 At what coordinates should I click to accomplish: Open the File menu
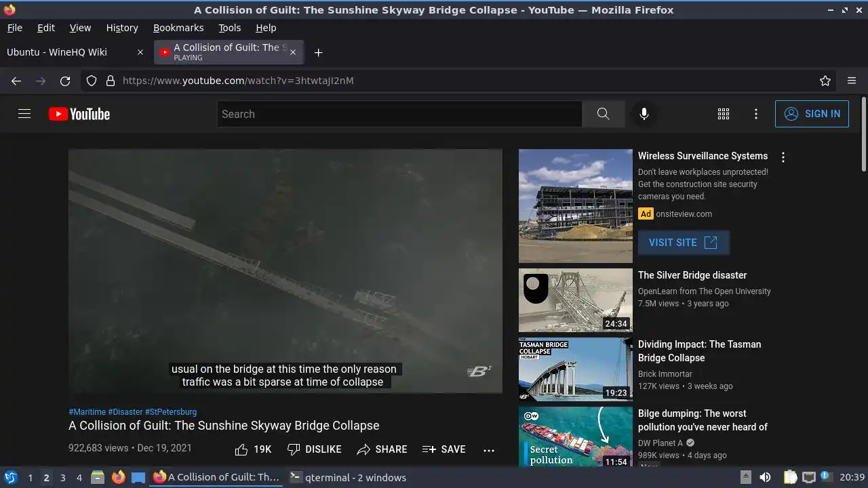point(14,28)
